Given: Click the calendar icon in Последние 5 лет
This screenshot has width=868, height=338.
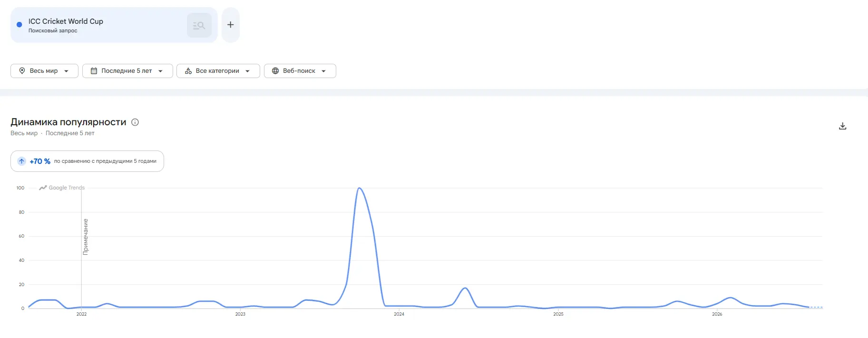Looking at the screenshot, I should pyautogui.click(x=94, y=71).
